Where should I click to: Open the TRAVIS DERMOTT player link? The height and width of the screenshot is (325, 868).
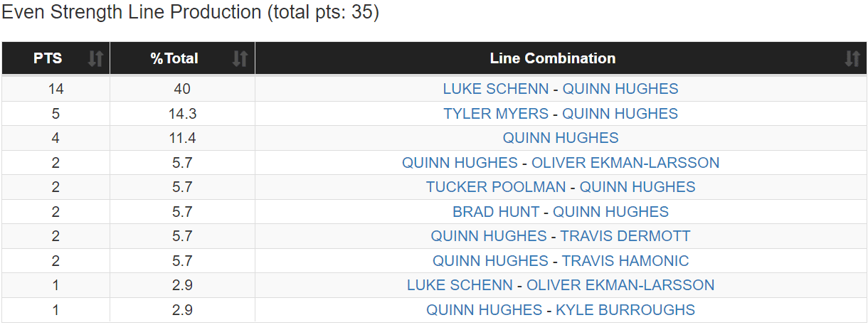tap(625, 236)
